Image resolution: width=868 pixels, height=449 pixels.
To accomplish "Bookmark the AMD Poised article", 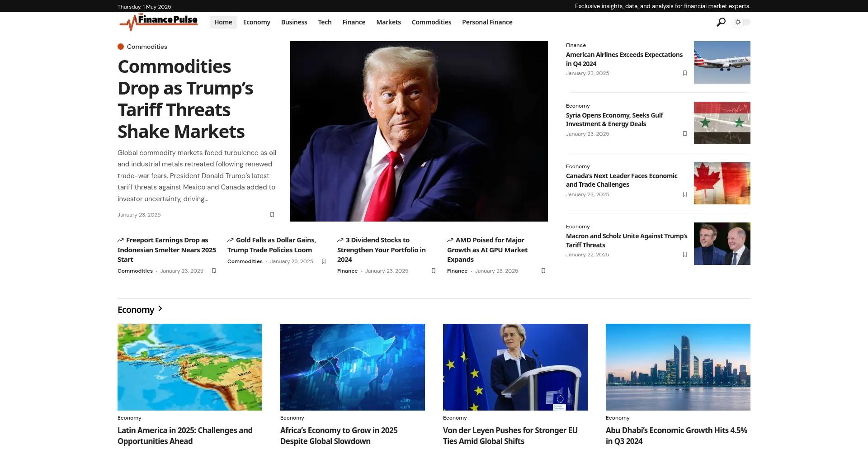I will [543, 271].
